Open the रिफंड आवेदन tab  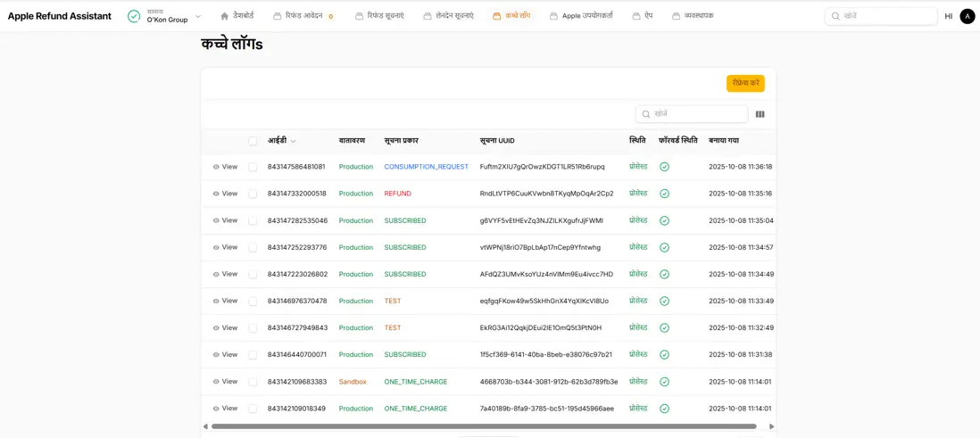tap(303, 16)
